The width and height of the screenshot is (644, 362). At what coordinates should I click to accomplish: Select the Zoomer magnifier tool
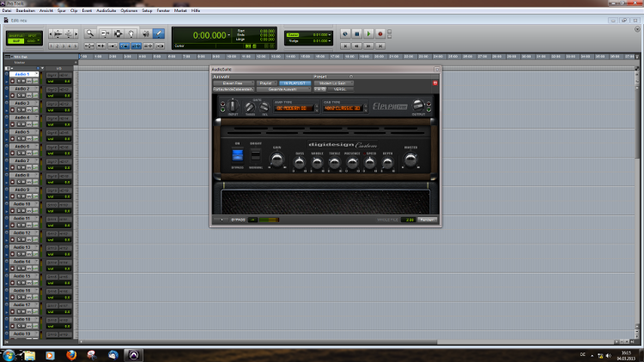tap(89, 33)
